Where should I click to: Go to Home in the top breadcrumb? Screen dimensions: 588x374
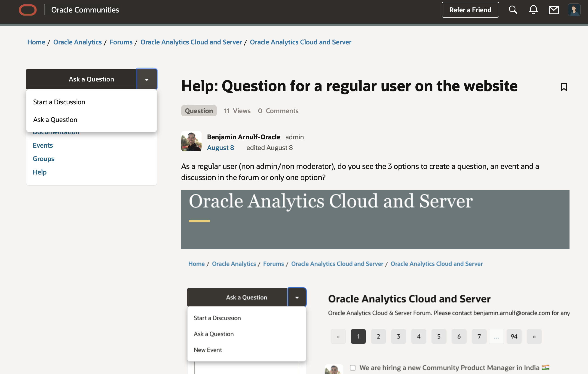click(x=36, y=42)
